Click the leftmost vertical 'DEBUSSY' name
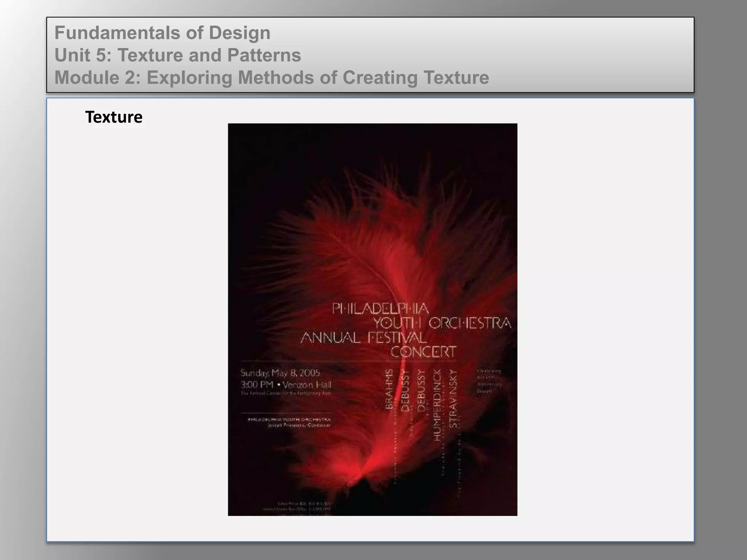Image resolution: width=747 pixels, height=560 pixels. 405,390
